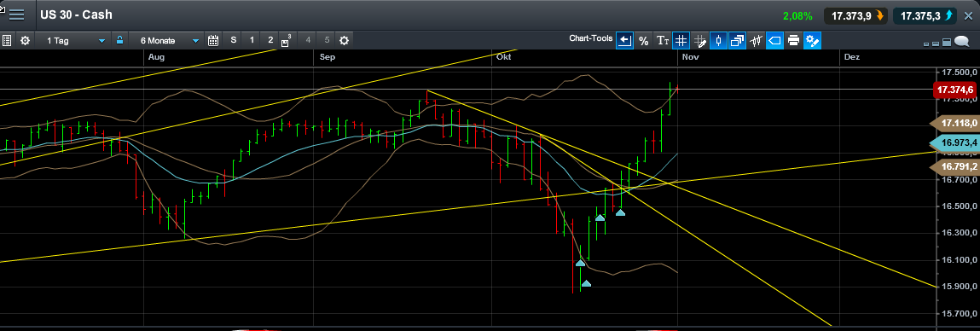This screenshot has height=331, width=980.
Task: Open the hamburger main menu
Action: click(x=17, y=15)
